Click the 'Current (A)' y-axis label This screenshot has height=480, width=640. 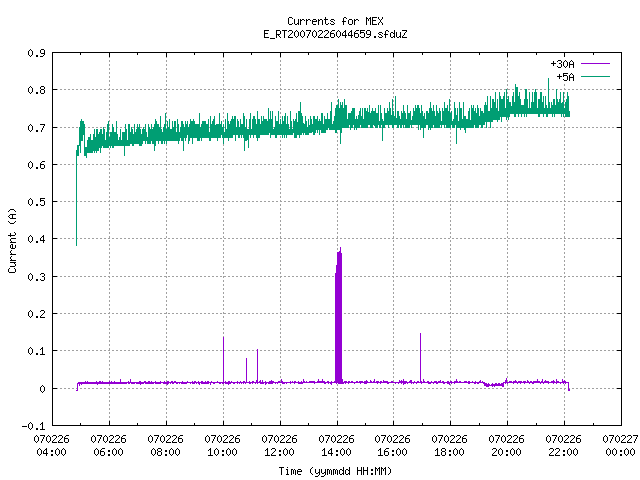(13, 240)
